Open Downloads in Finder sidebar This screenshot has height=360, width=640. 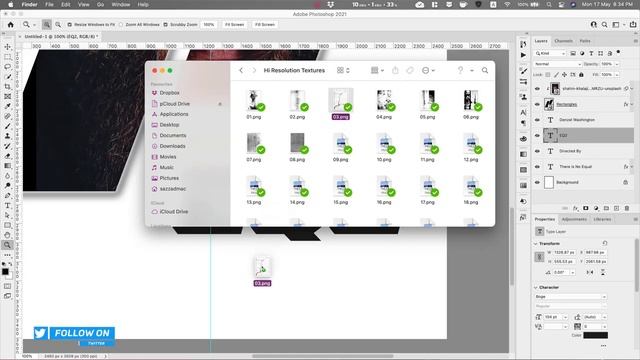point(172,146)
